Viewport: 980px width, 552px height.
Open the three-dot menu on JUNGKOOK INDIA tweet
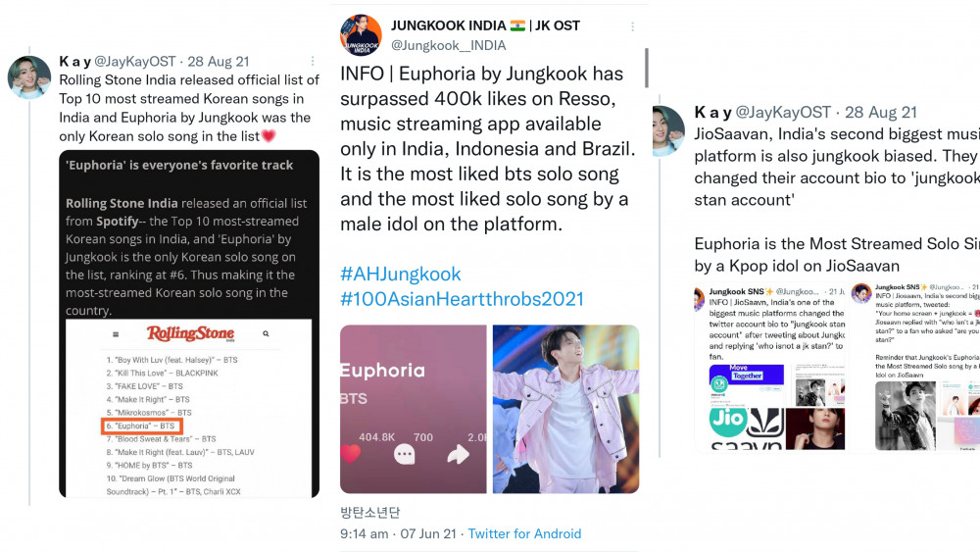coord(632,26)
